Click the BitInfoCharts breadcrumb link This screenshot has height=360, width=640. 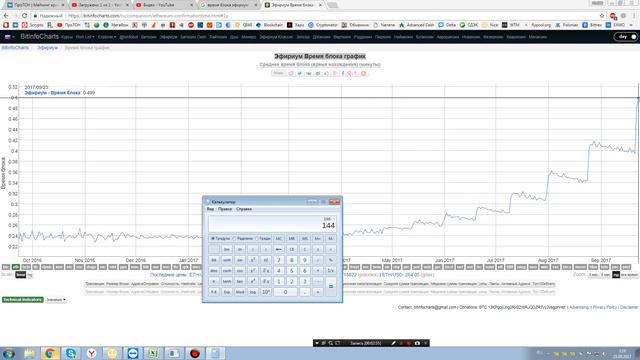coord(15,48)
